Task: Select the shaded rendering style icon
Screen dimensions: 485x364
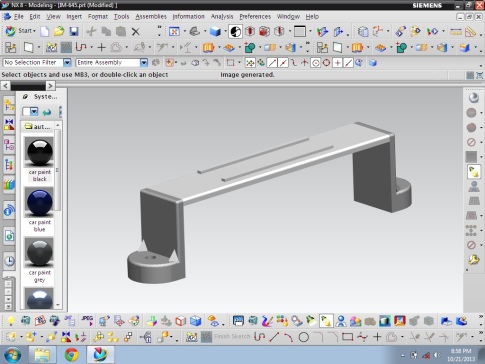Action: tap(215, 32)
